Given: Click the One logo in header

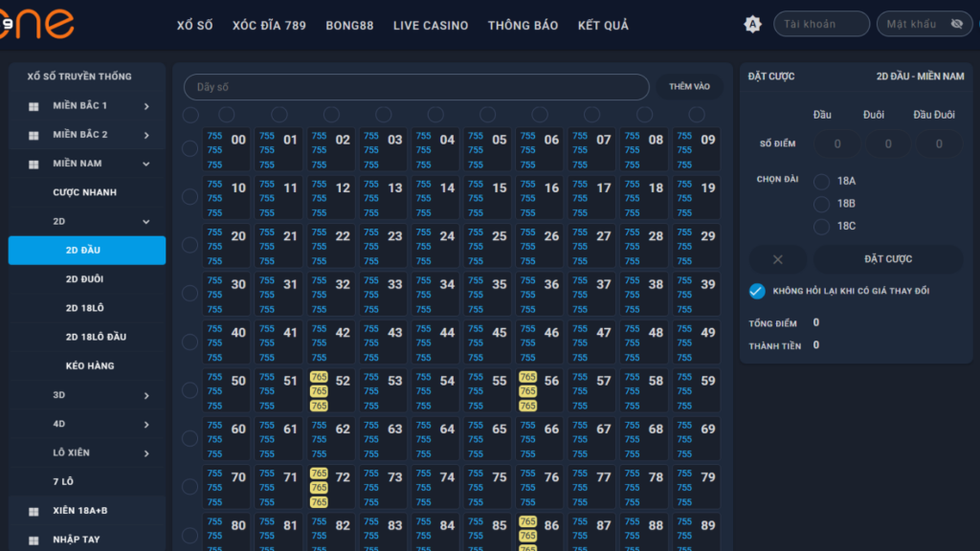Looking at the screenshot, I should tap(36, 24).
